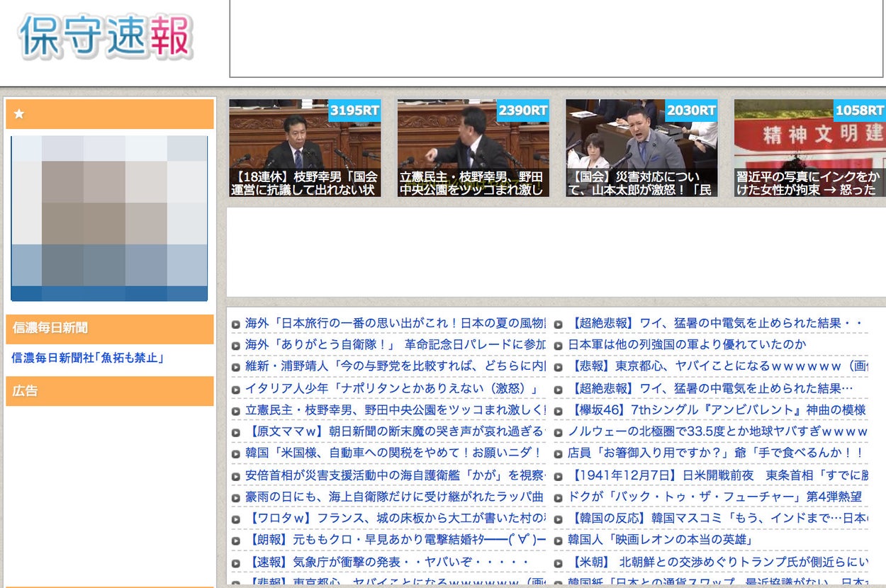
Task: Open the 韓国「米国様、自動車への関税 headline
Action: click(x=393, y=453)
